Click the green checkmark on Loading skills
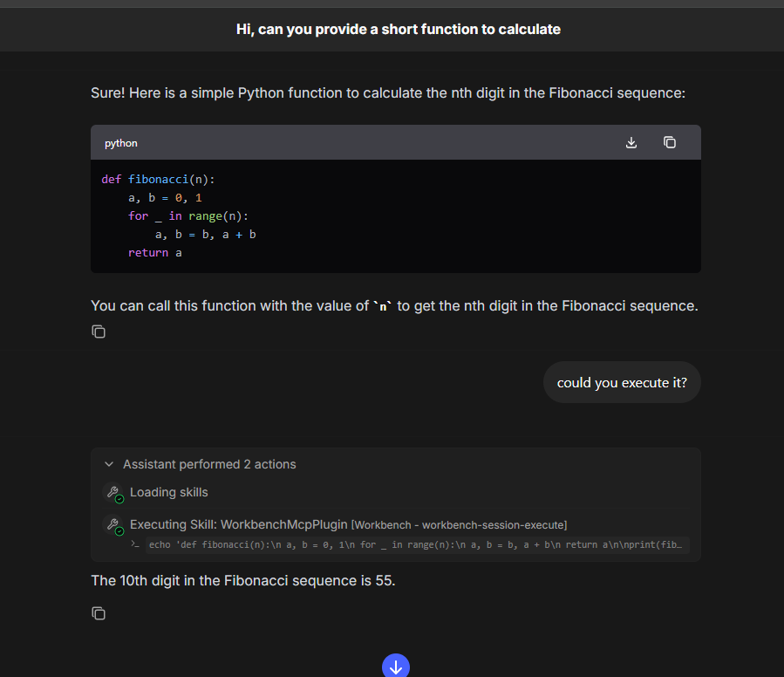Screen dimensions: 784x677 pos(119,497)
